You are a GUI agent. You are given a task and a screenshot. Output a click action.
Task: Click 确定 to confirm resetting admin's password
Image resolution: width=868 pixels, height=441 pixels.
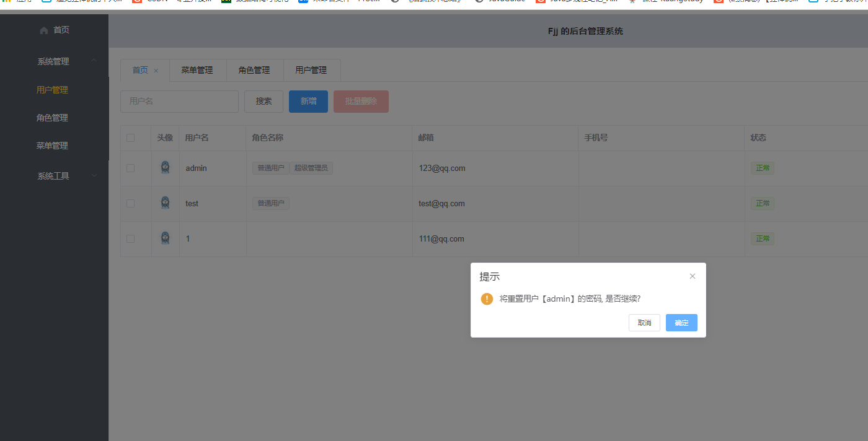point(681,322)
